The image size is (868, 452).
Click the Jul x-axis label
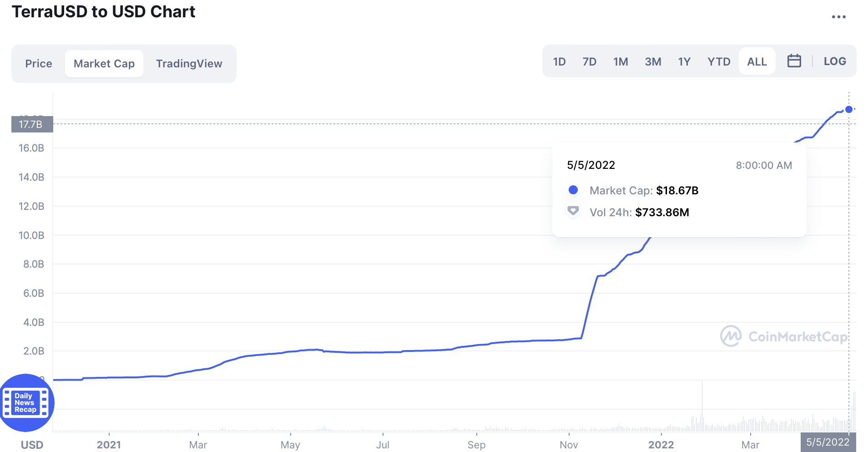[383, 445]
